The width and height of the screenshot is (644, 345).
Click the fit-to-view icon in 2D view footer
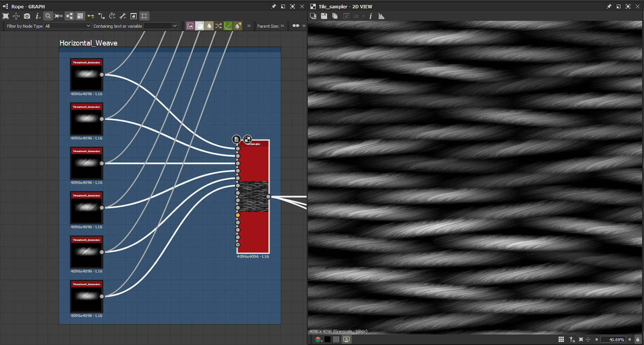pos(581,340)
